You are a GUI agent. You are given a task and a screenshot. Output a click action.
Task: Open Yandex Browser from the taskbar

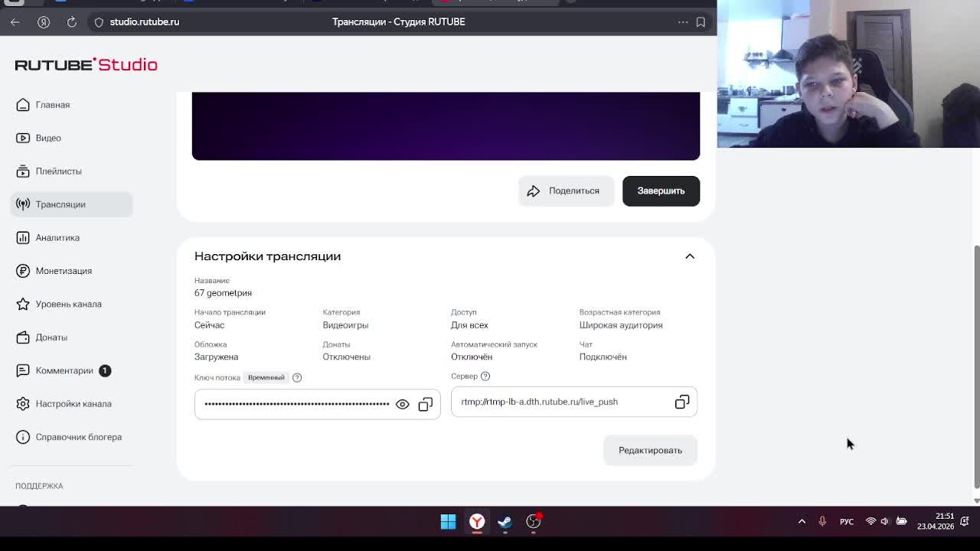[x=477, y=522]
